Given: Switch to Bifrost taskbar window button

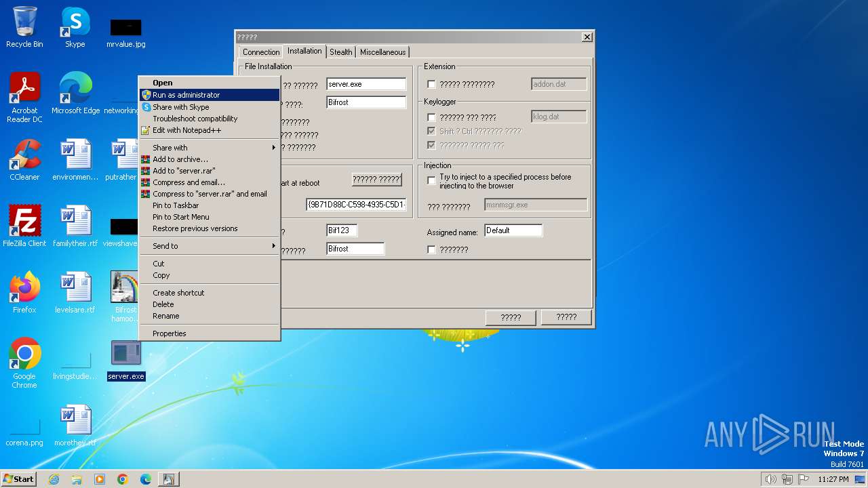Looking at the screenshot, I should click(168, 479).
